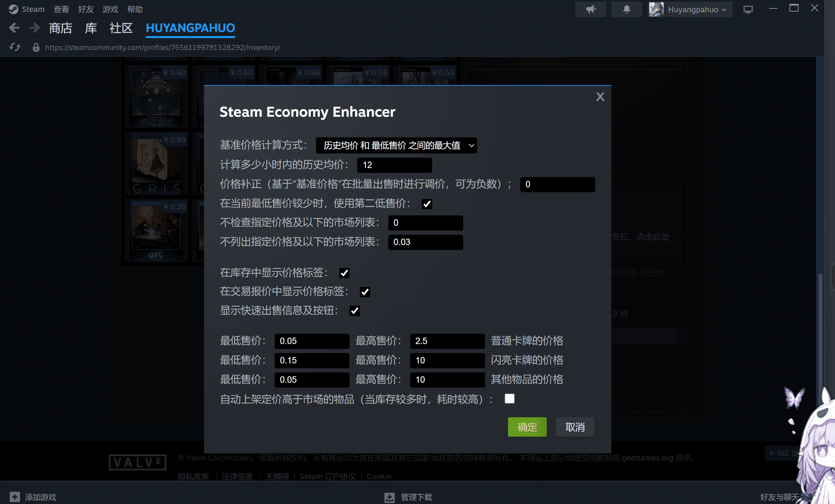Screen dimensions: 835x504
Task: Toggle 显示快速出售信息及按钮 checkbox
Action: (x=354, y=311)
